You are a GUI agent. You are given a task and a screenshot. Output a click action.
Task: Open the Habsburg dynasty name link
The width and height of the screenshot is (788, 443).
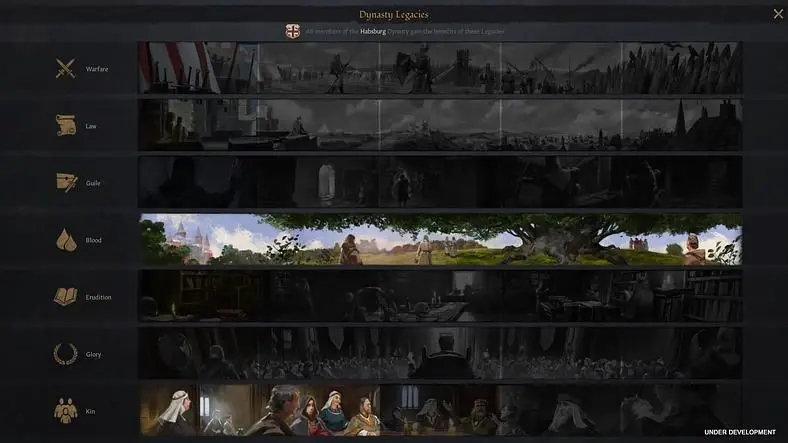[373, 31]
